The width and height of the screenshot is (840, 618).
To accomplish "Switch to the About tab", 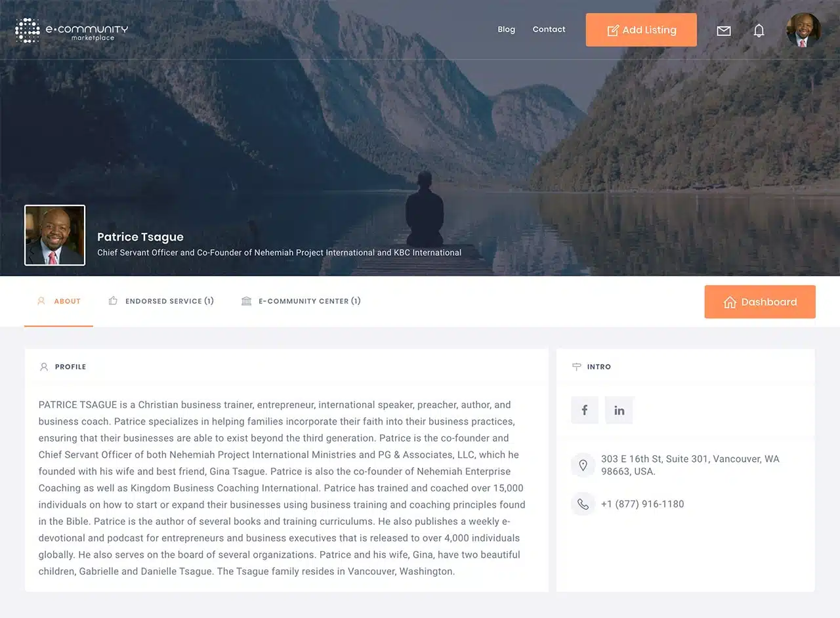I will pos(59,301).
